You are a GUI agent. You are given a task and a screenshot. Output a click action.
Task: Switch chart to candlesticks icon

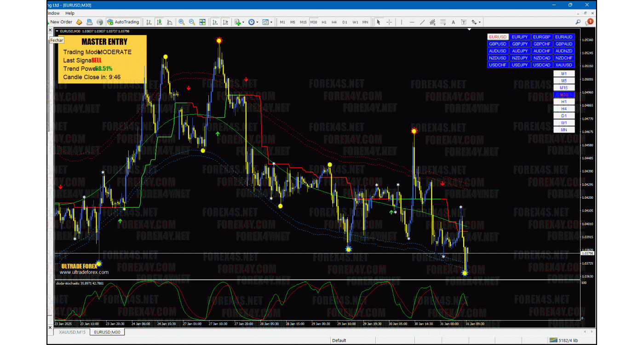(159, 22)
